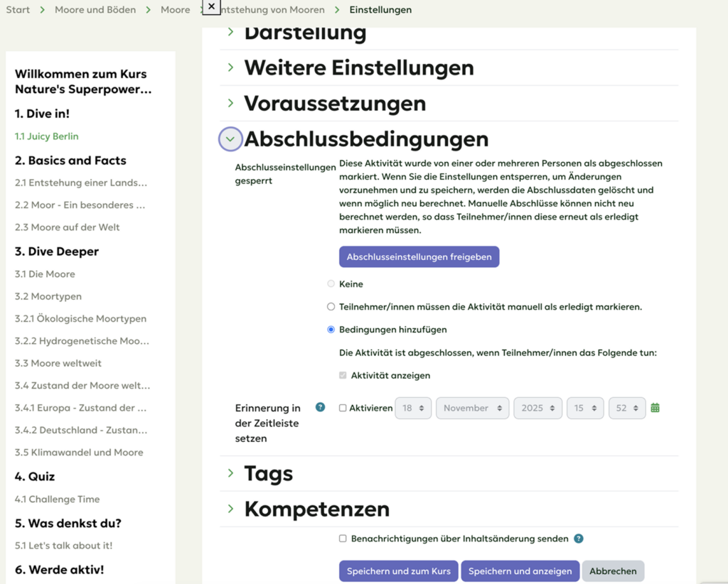The height and width of the screenshot is (584, 728).
Task: Open the Moore und Böden breadcrumb
Action: [95, 10]
